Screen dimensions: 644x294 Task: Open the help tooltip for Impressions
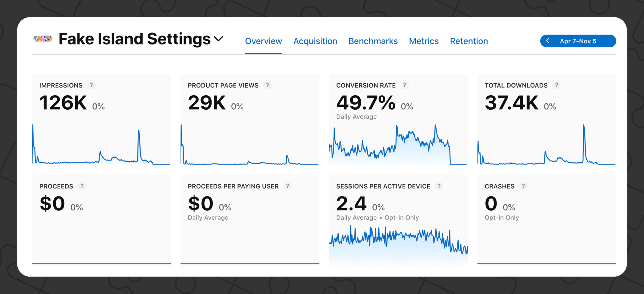click(92, 85)
